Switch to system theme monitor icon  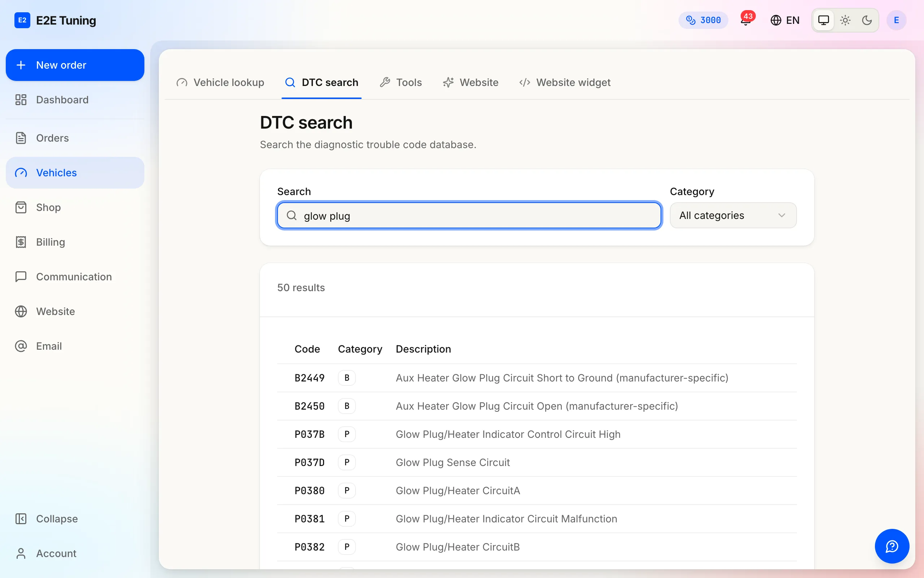(824, 20)
